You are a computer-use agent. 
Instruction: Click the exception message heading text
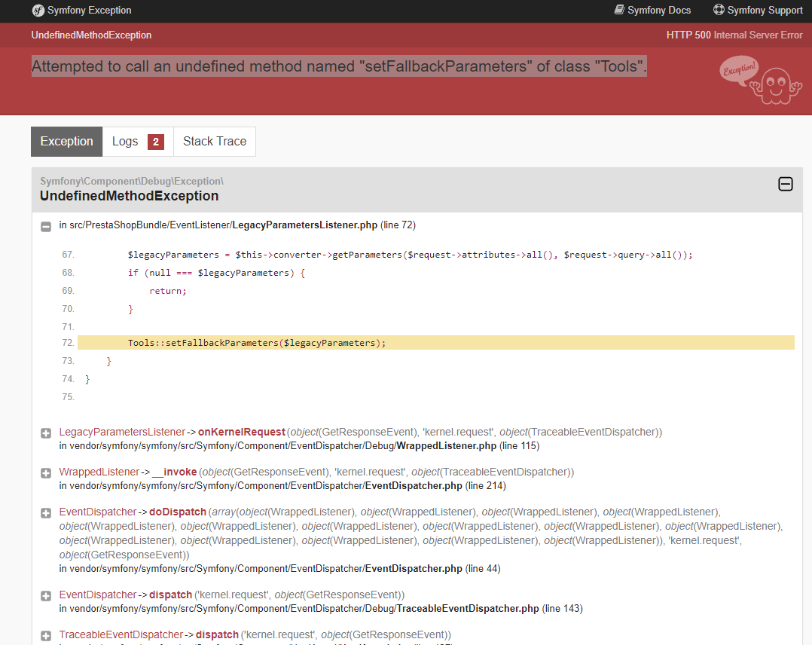(x=339, y=66)
